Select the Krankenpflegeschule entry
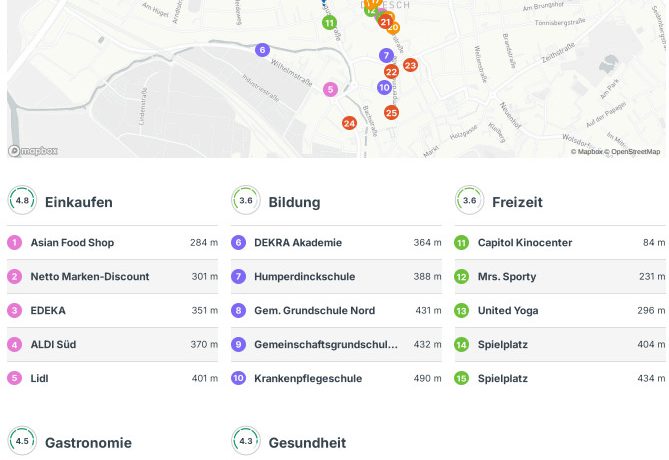Viewport: 669px width, 460px height. coord(336,378)
